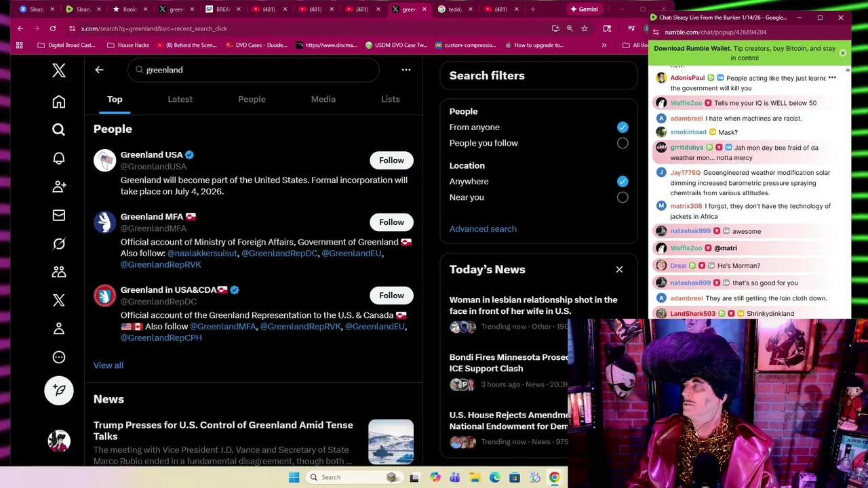This screenshot has width=868, height=488.
Task: Open @GreenlandRepCPH mention link
Action: point(161,338)
